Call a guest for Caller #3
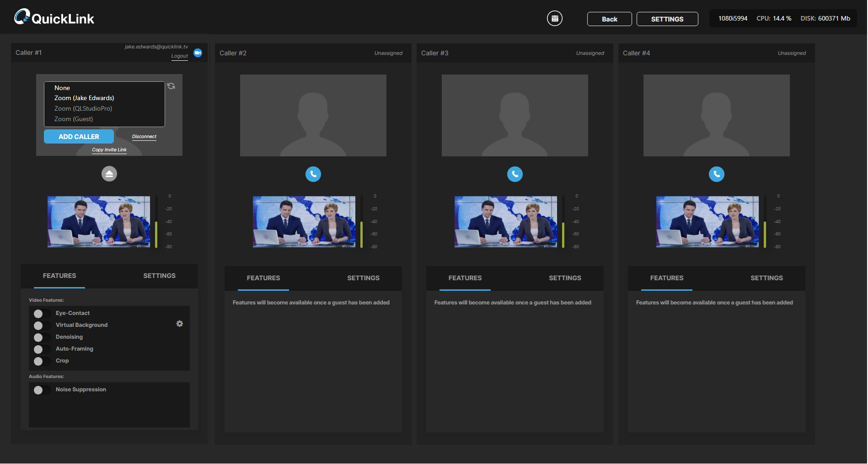 515,174
